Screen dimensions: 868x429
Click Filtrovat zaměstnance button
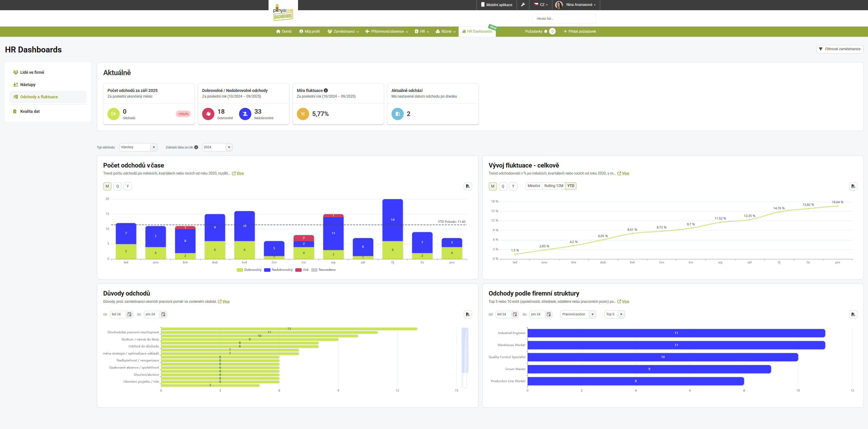(840, 49)
